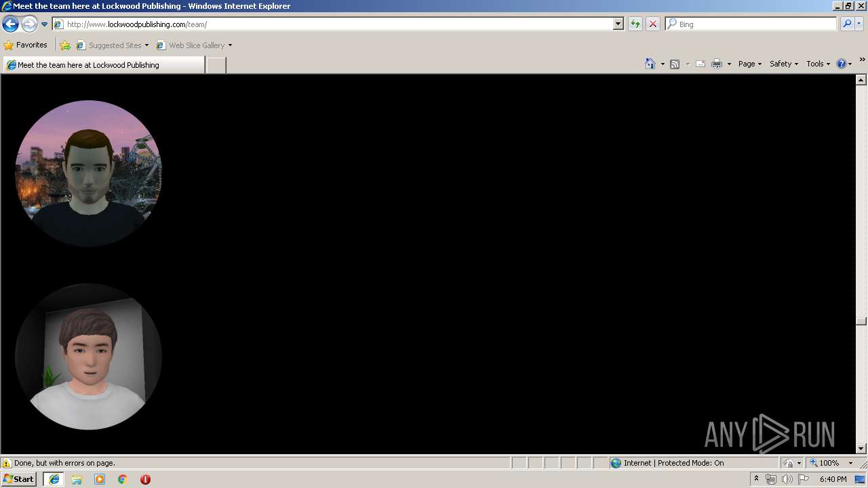The height and width of the screenshot is (488, 868).
Task: Stop loading with the red X icon
Action: click(x=653, y=24)
